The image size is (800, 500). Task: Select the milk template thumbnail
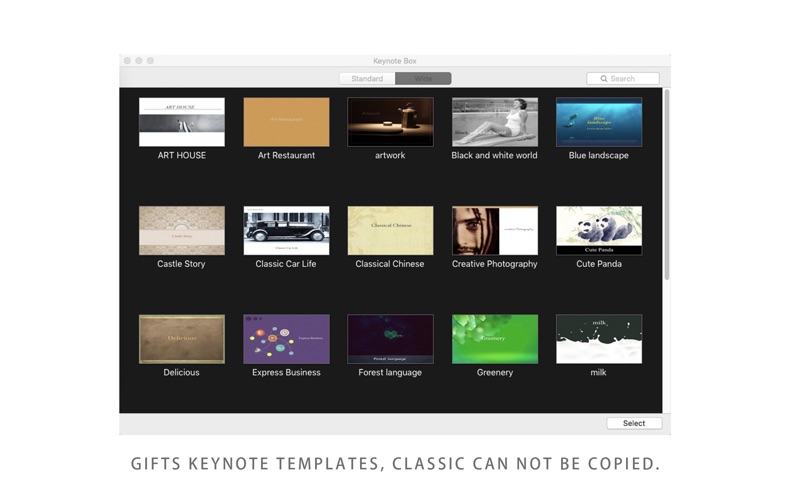pyautogui.click(x=599, y=339)
